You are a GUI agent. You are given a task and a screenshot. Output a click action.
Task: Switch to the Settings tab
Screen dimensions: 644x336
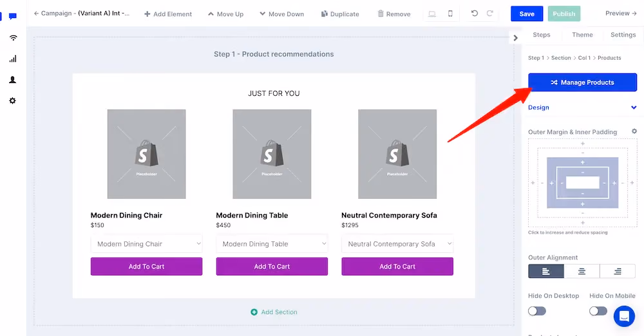click(623, 35)
